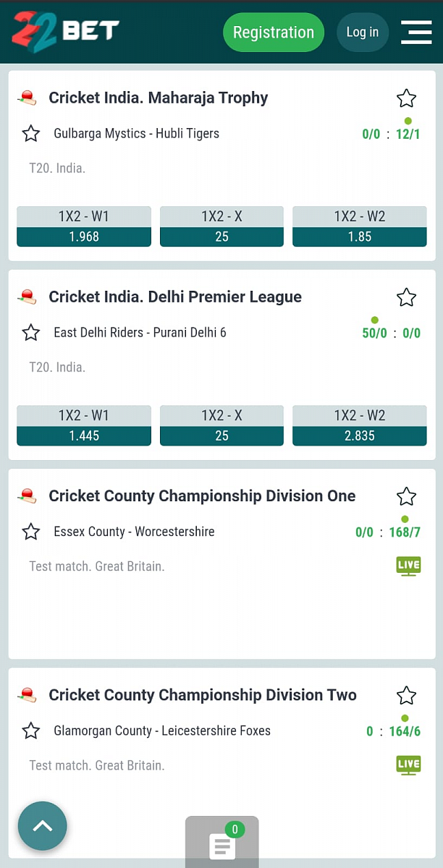This screenshot has width=443, height=868.
Task: Favorite East Delhi Riders - Purani Delhi 6 match
Action: (30, 333)
